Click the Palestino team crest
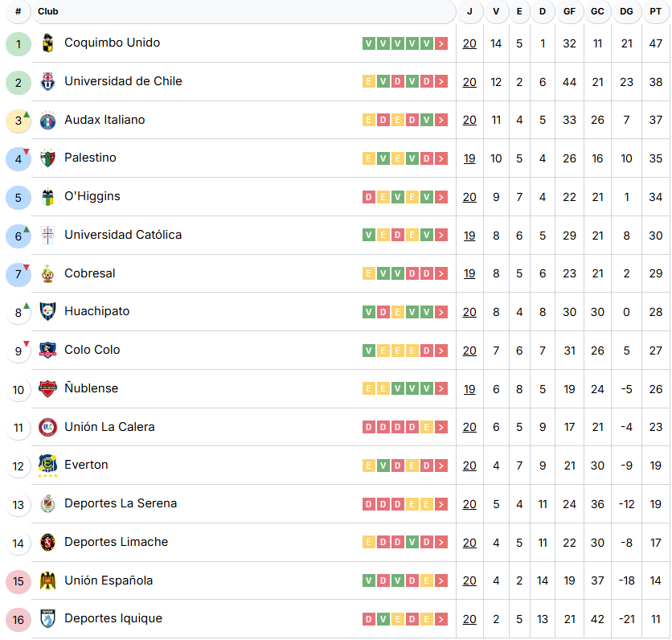Screen dimensions: 672x640 point(47,158)
